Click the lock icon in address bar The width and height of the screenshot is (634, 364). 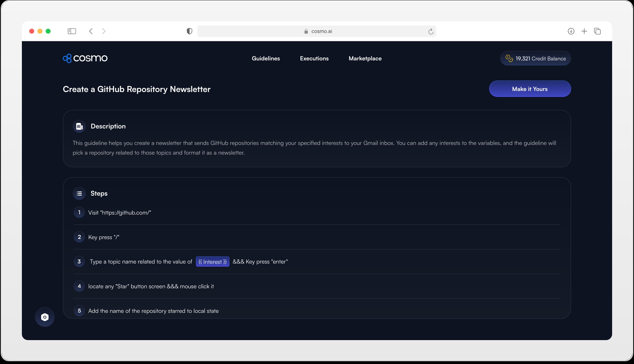coord(306,31)
